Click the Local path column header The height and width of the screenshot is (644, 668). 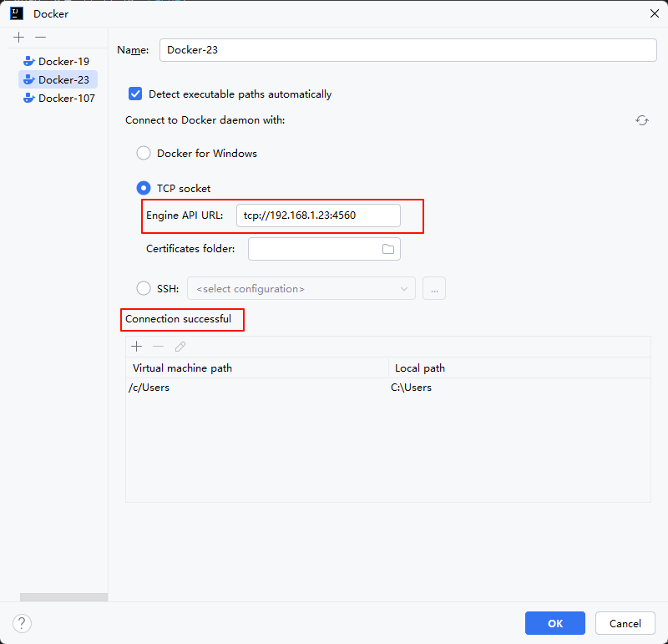click(519, 368)
